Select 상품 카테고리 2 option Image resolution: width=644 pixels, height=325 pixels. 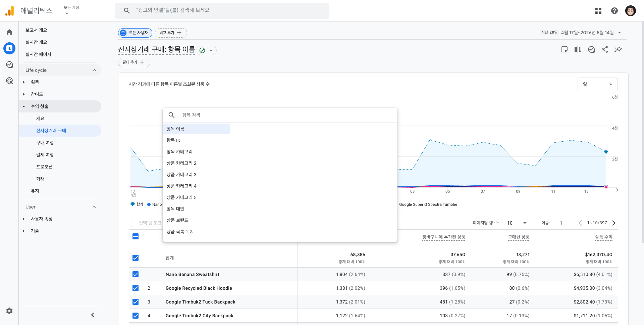coord(196,163)
